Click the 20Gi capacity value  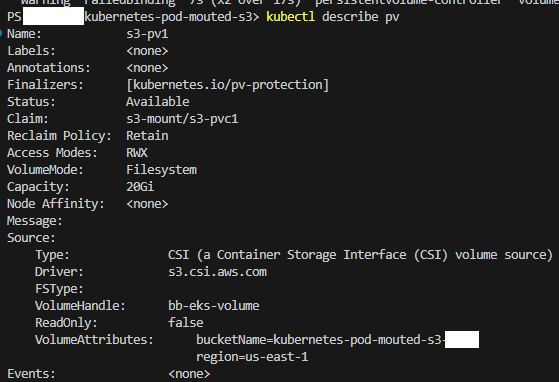(x=140, y=187)
